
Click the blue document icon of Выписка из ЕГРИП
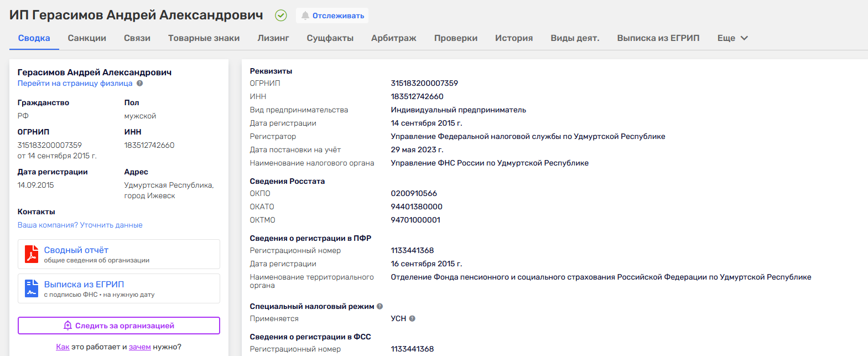click(x=32, y=288)
